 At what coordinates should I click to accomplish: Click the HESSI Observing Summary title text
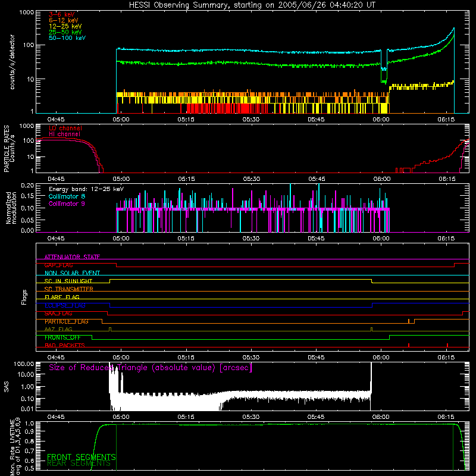252,5
